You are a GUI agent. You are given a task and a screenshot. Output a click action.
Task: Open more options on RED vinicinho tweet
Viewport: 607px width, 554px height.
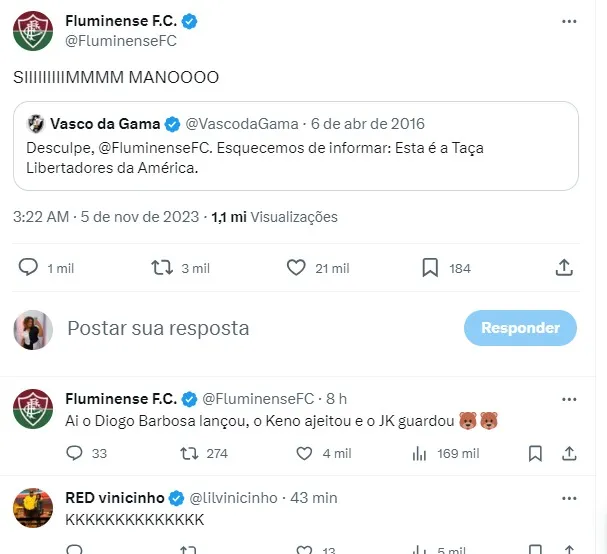point(569,497)
